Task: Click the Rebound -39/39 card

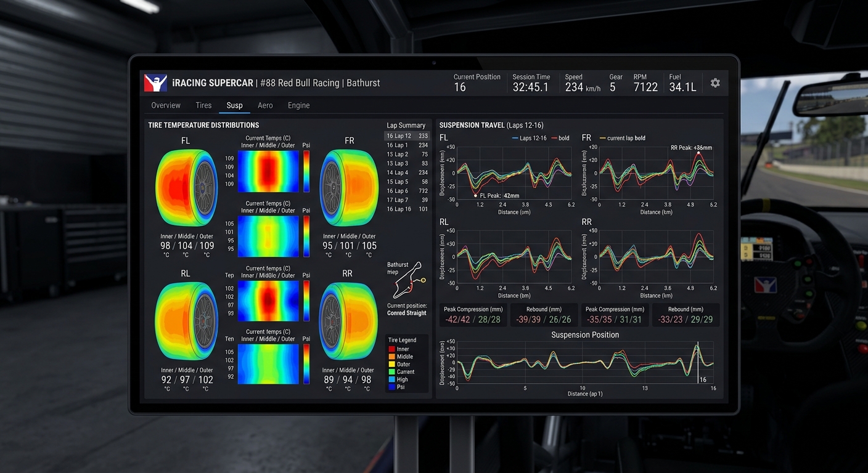Action: tap(544, 315)
